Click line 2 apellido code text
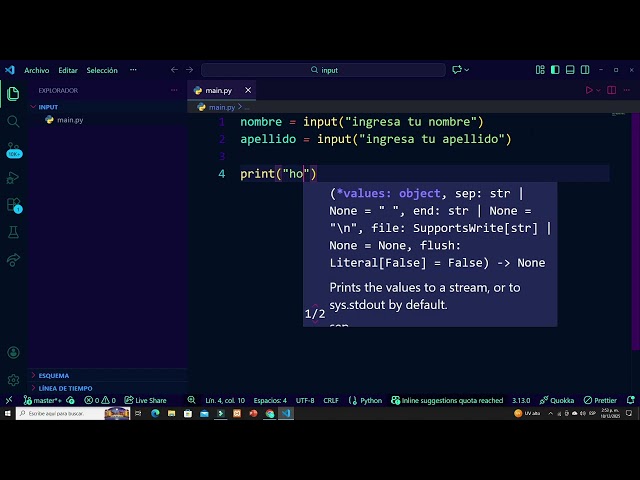640x480 pixels. point(376,139)
